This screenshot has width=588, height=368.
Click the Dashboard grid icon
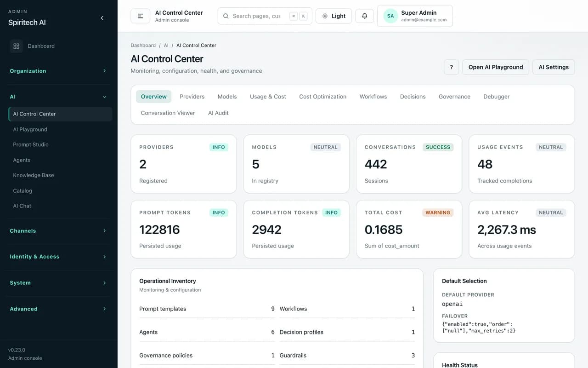coord(16,46)
